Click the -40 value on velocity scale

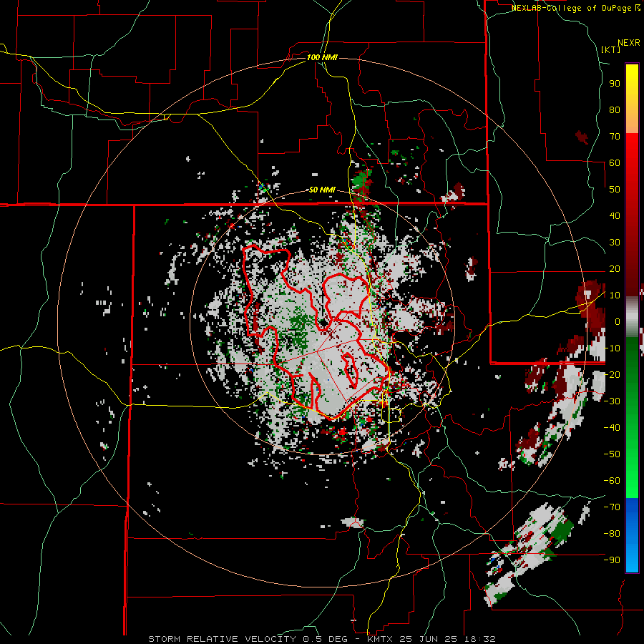pyautogui.click(x=612, y=428)
